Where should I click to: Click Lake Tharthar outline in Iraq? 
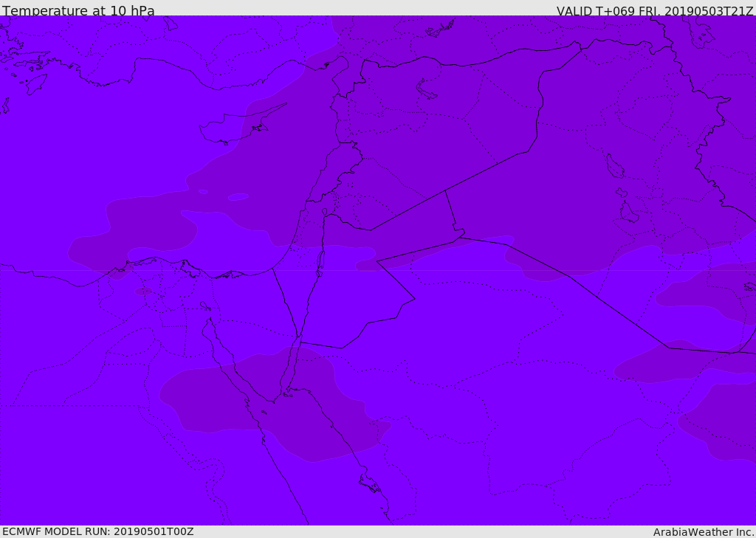[x=614, y=166]
